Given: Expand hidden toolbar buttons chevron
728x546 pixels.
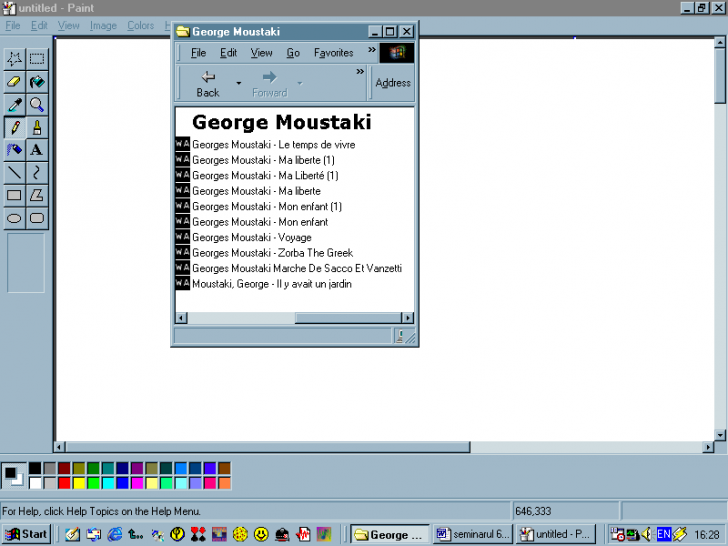Looking at the screenshot, I should [x=360, y=72].
